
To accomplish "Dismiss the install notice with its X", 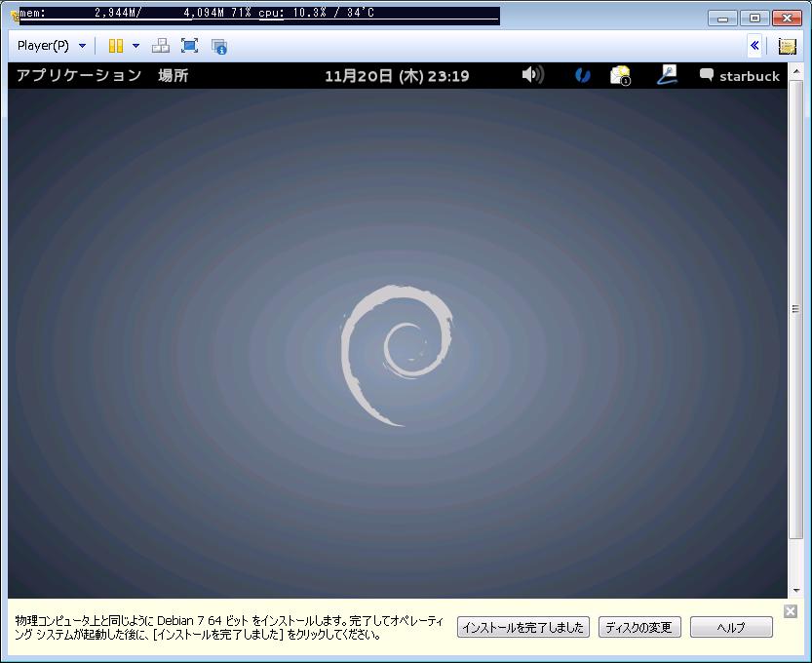I will 791,611.
